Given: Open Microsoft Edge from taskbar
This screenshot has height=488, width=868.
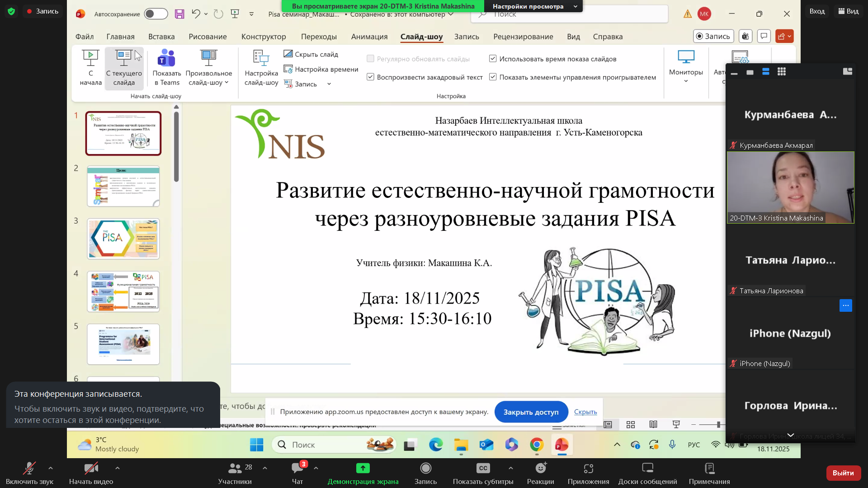Looking at the screenshot, I should [x=436, y=445].
